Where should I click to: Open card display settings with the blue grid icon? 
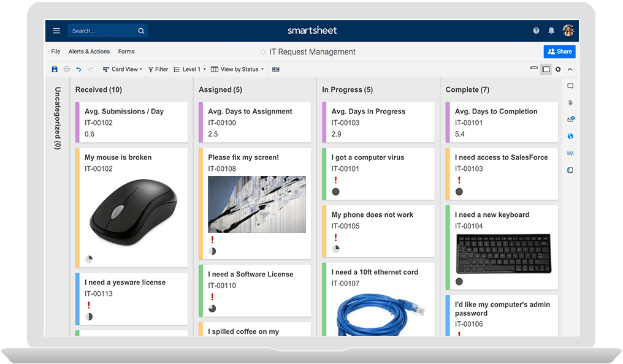point(275,69)
